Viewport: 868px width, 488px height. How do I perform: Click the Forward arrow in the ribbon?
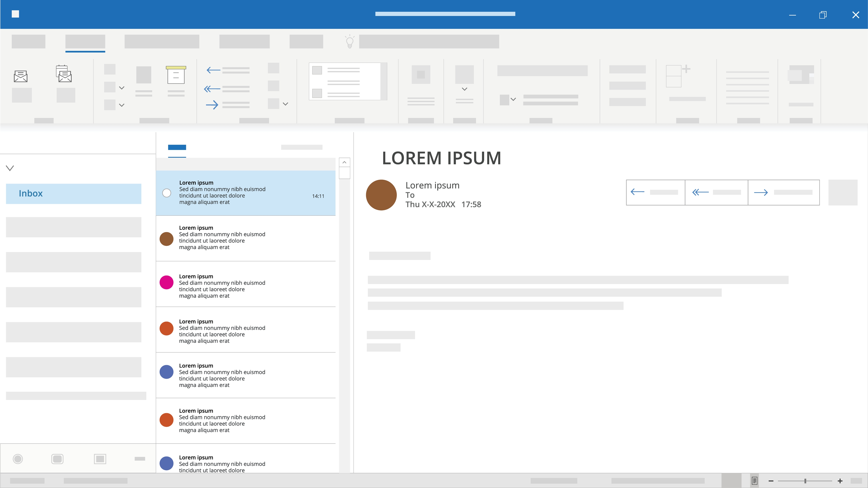[212, 105]
